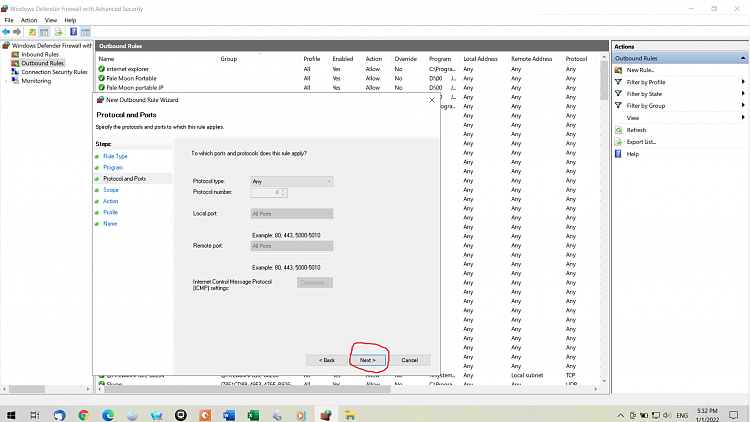This screenshot has height=422, width=750.
Task: Select Connection Security Rules tree node
Action: tap(54, 72)
